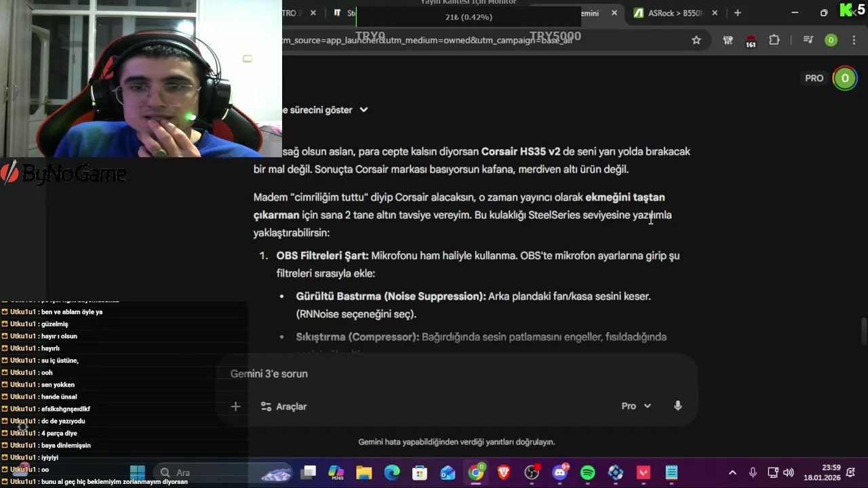
Task: Click chat message 'sen yokken'
Action: click(58, 384)
